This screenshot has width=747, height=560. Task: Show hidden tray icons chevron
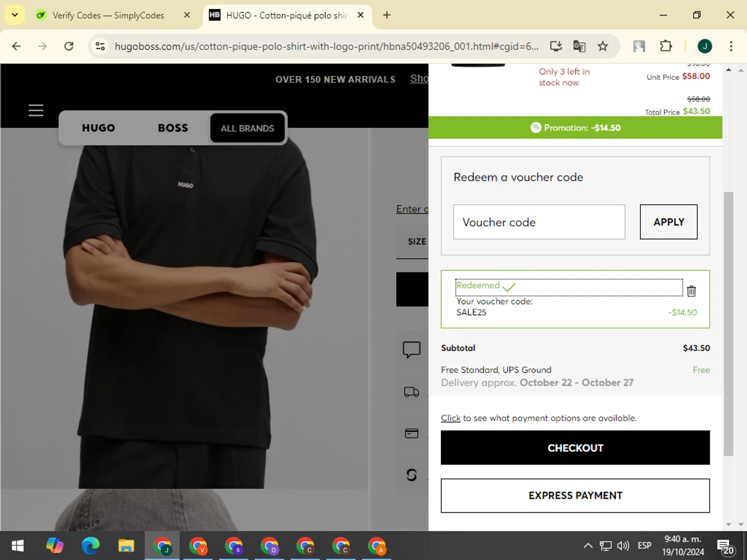click(x=588, y=546)
